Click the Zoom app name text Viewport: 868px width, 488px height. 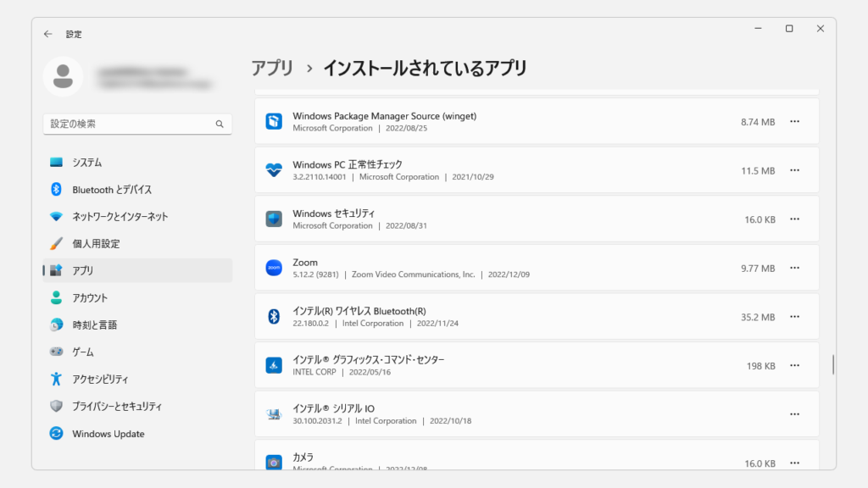coord(305,263)
